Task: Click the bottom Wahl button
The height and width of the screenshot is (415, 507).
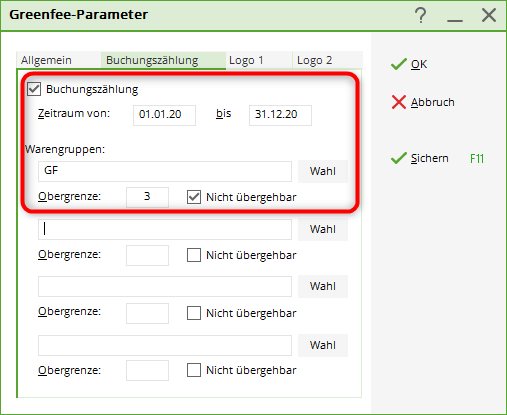Action: pos(323,345)
